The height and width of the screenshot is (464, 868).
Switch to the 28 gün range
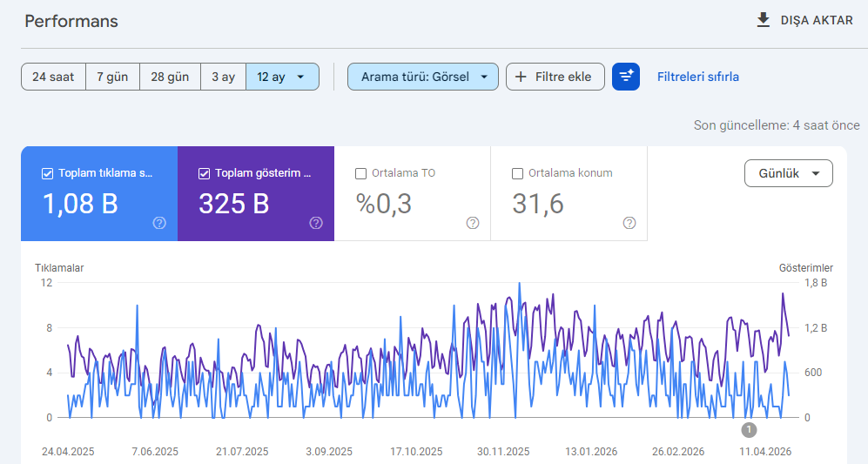(x=170, y=77)
